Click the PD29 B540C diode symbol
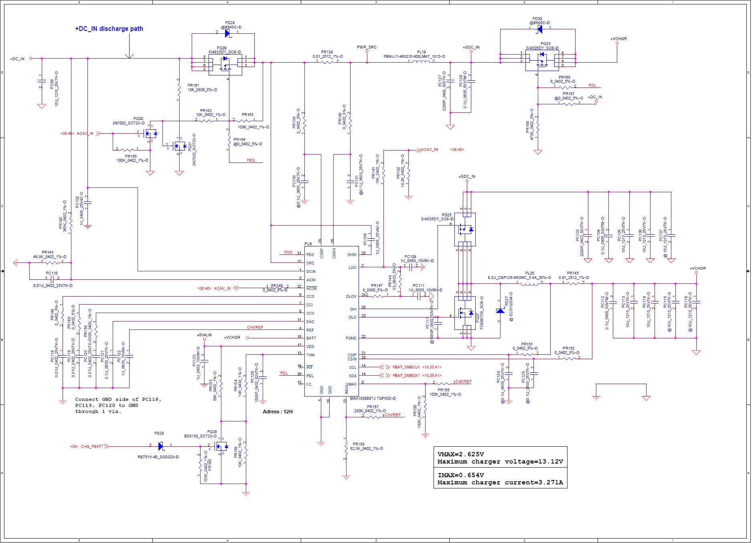Viewport: 756px width, 543px height. [227, 34]
